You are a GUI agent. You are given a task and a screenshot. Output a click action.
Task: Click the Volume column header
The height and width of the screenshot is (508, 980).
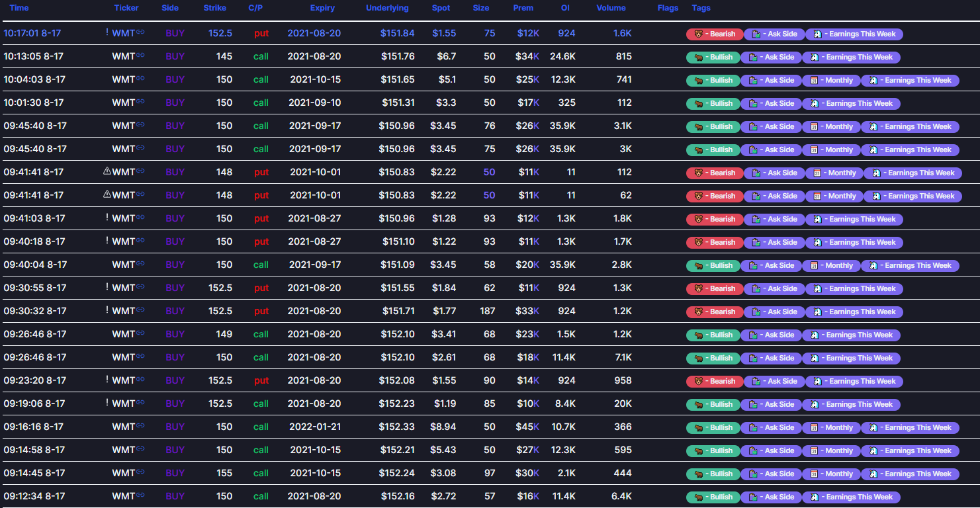coord(611,8)
